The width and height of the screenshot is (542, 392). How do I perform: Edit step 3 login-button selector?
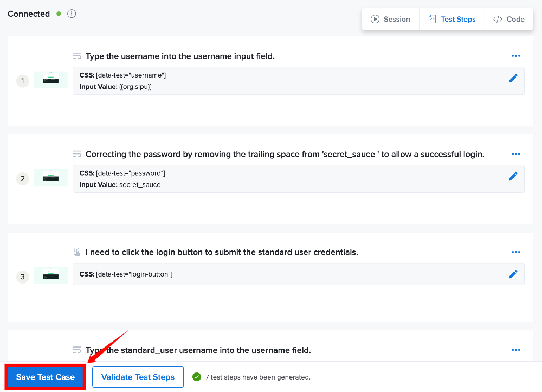513,274
